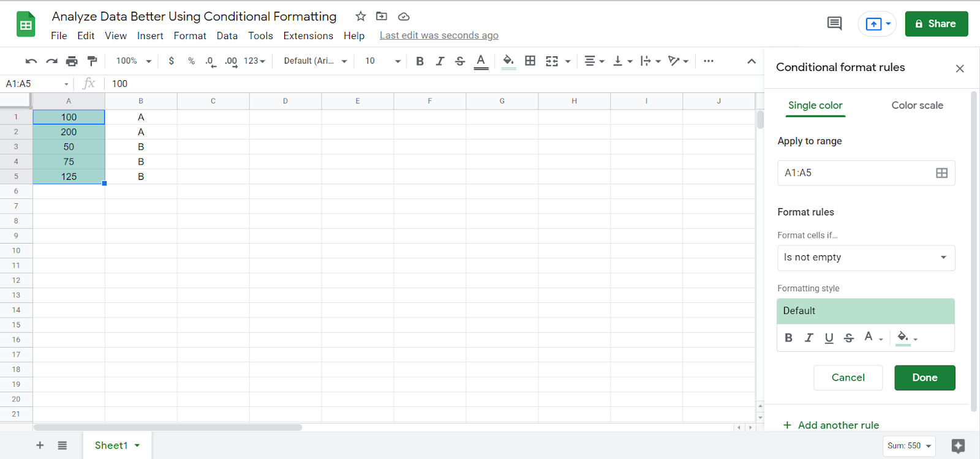Screen dimensions: 980x459
Task: Add a new sheet with plus icon
Action: tap(40, 445)
